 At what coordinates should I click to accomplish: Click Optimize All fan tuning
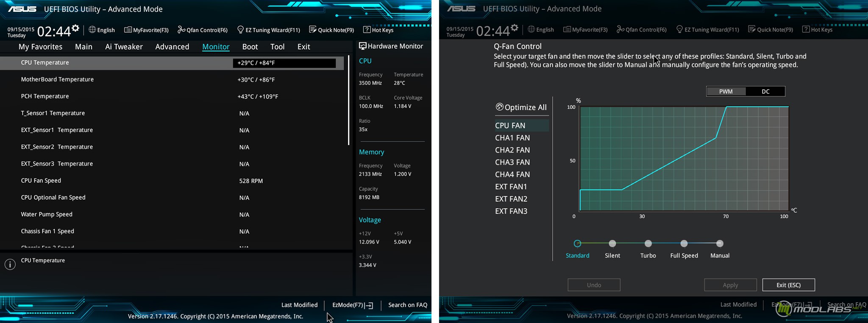pos(521,107)
